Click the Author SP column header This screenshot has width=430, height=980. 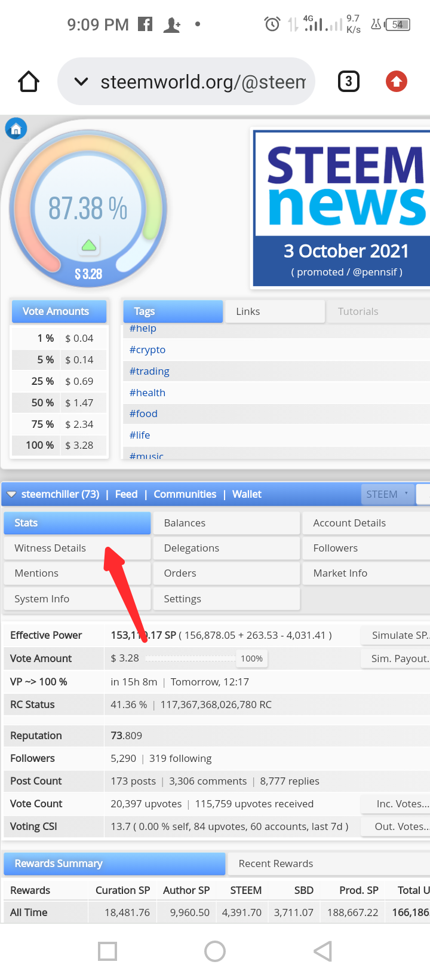coord(186,890)
